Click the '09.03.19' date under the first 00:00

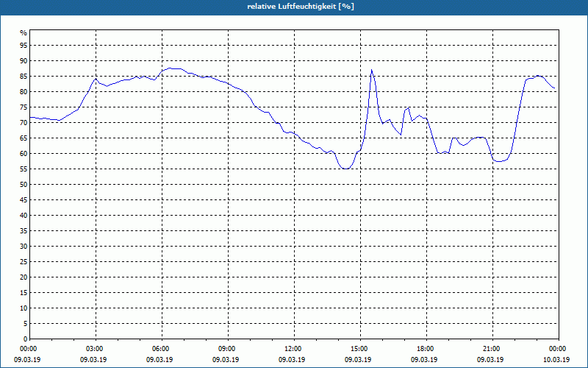27,360
